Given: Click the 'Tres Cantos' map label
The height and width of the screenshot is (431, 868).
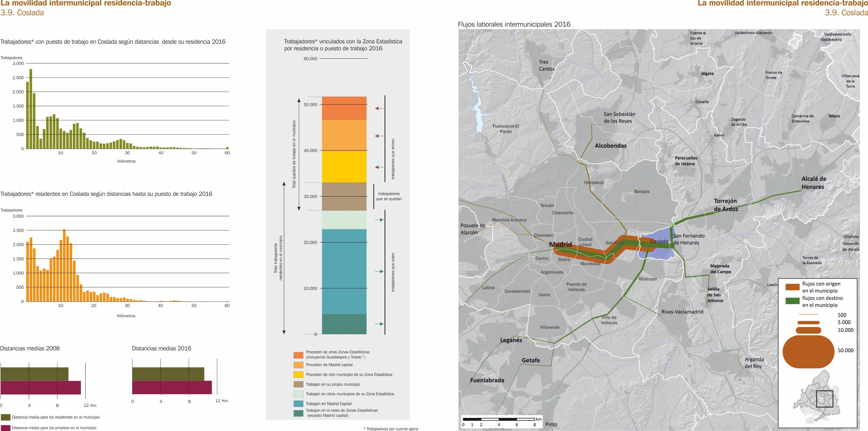Looking at the screenshot, I should pos(547,65).
